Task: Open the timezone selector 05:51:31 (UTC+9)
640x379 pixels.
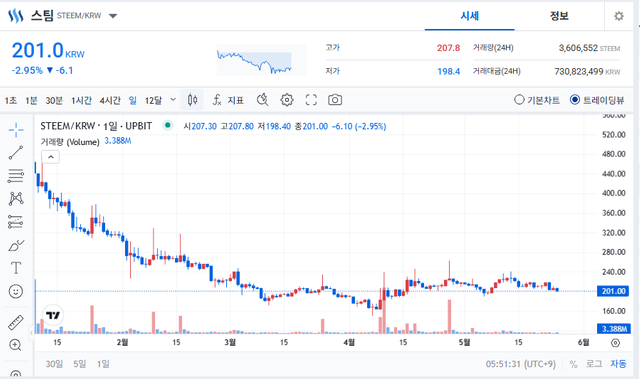Action: coord(520,364)
